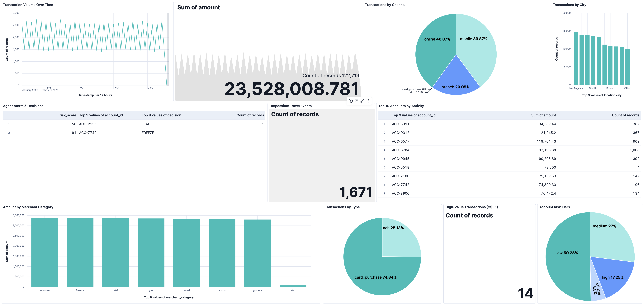
Task: Sort table by the risk_score column header
Action: click(x=68, y=115)
